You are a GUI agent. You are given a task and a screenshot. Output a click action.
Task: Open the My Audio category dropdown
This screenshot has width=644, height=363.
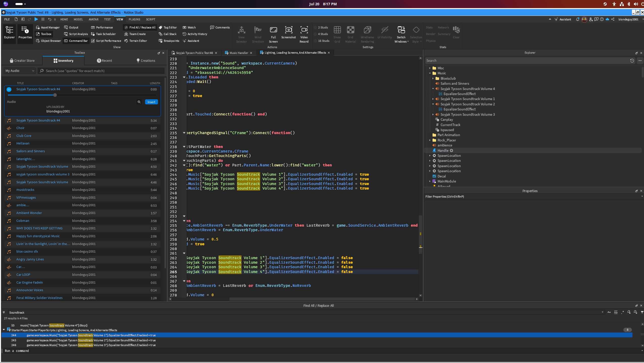20,71
